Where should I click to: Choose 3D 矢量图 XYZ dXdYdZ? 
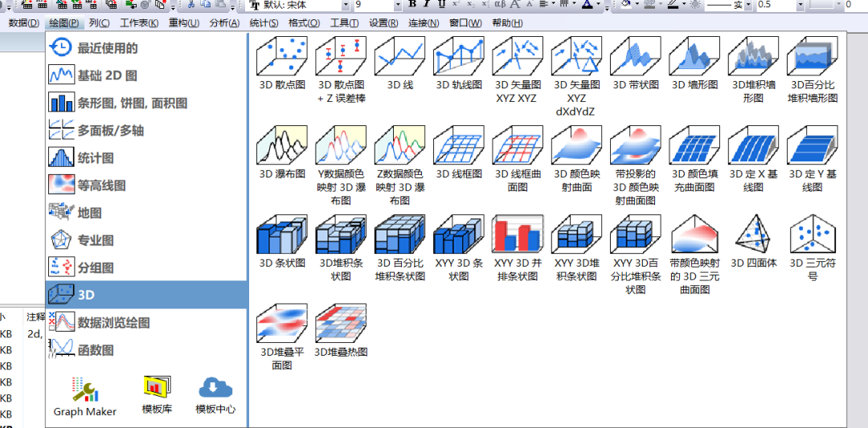[577, 76]
